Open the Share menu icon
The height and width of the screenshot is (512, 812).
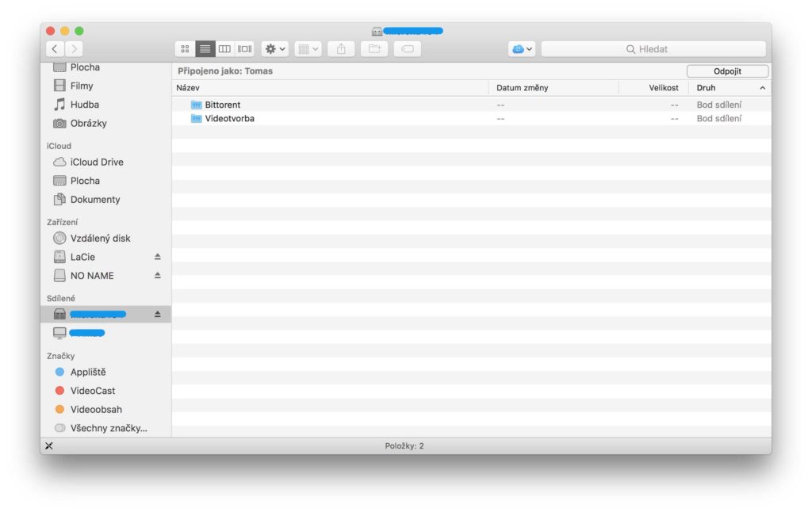(340, 48)
